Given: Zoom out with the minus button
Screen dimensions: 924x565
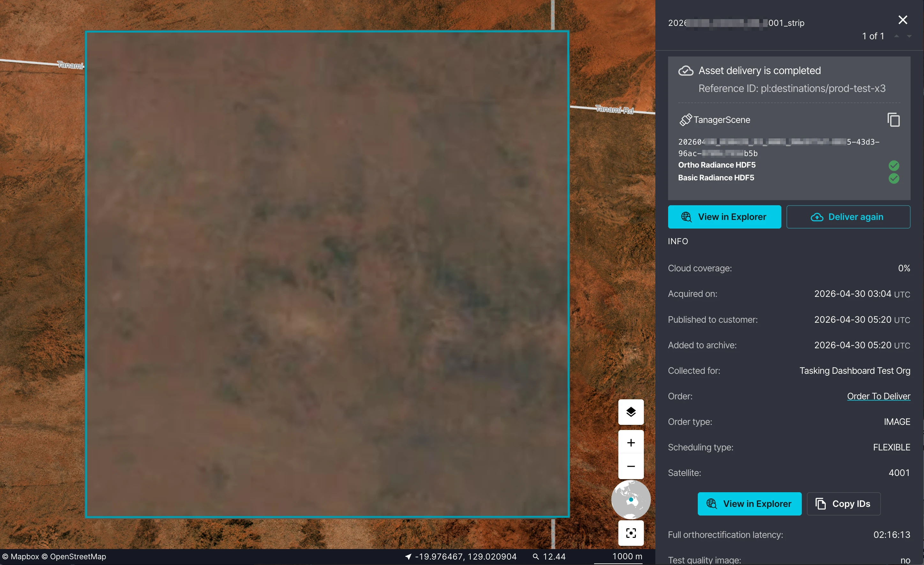Looking at the screenshot, I should [x=631, y=466].
